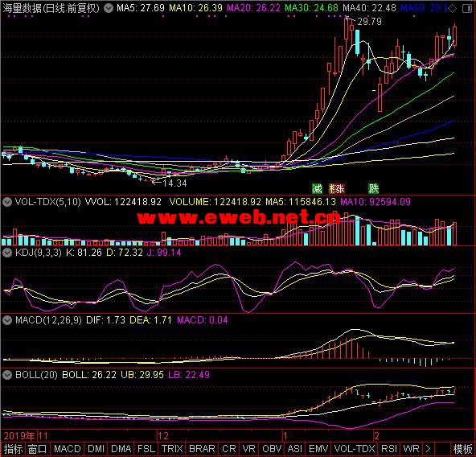
Task: Expand the KDJ indicator dropdown arrow
Action: (x=7, y=253)
